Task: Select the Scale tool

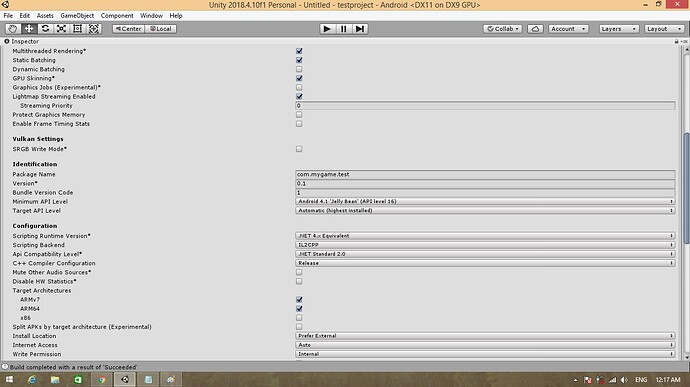Action: pyautogui.click(x=62, y=29)
